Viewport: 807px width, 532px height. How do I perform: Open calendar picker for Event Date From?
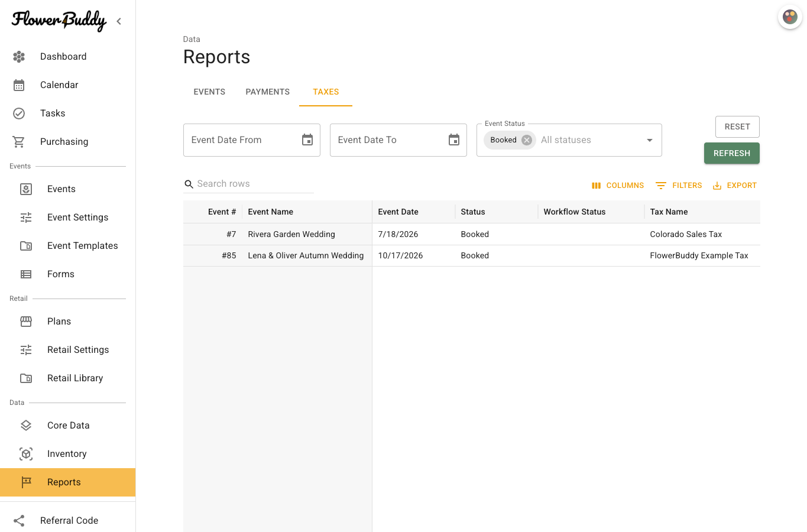pyautogui.click(x=307, y=140)
